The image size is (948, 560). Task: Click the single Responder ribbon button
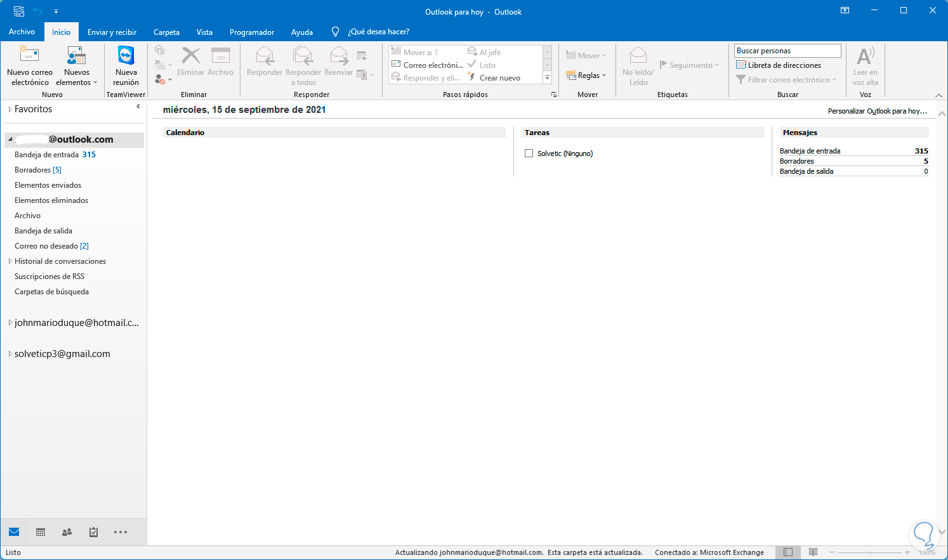(265, 62)
